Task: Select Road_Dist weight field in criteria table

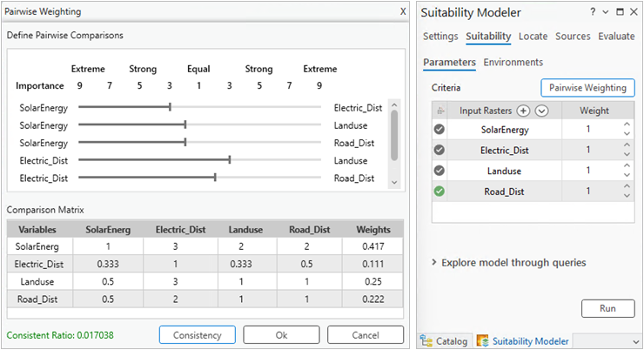Action: pos(588,191)
